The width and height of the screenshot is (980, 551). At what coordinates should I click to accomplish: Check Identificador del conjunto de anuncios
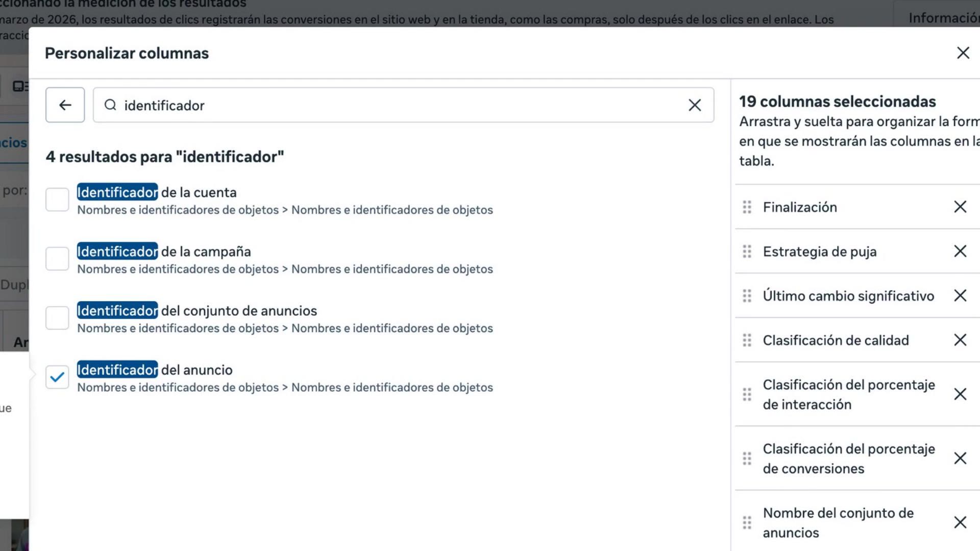57,318
